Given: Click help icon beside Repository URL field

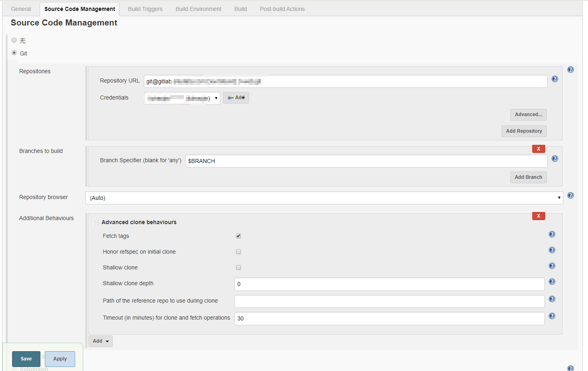Looking at the screenshot, I should pos(555,79).
